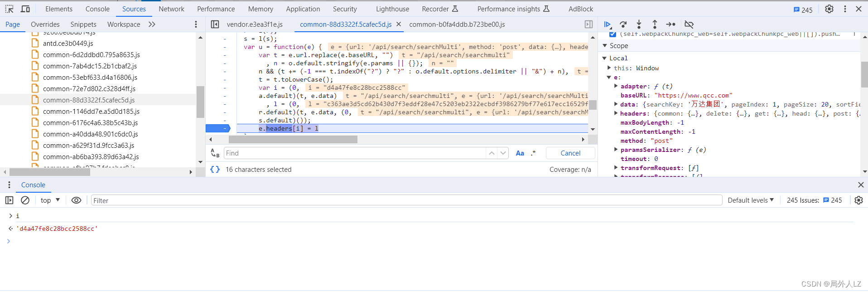Toggle the device toolbar icon
Image resolution: width=868 pixels, height=292 pixels.
point(25,9)
